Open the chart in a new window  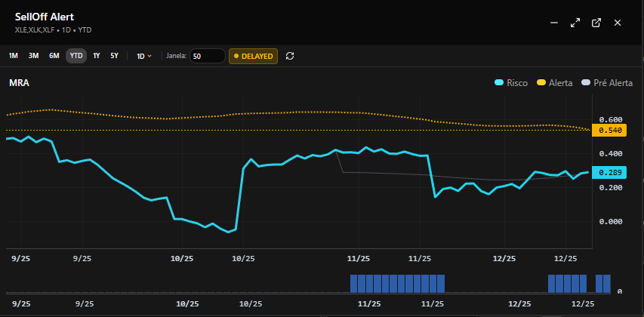tap(596, 23)
